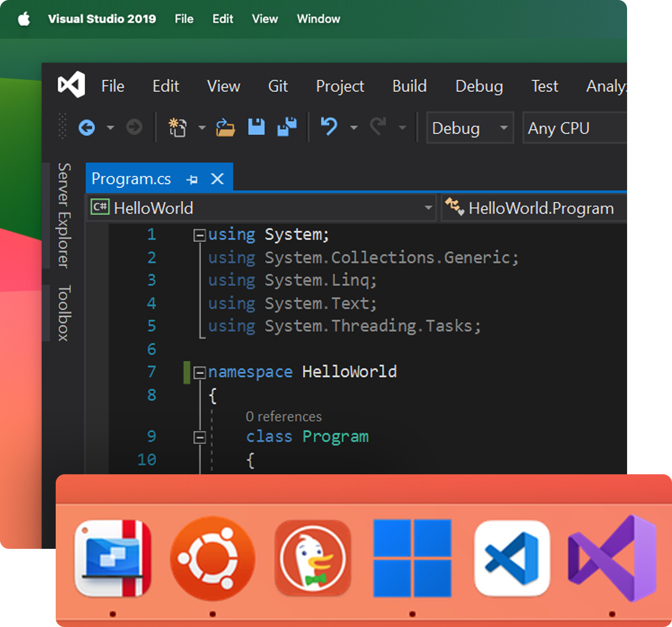
Task: Click the Navigate Forward arrow icon
Action: coord(133,127)
